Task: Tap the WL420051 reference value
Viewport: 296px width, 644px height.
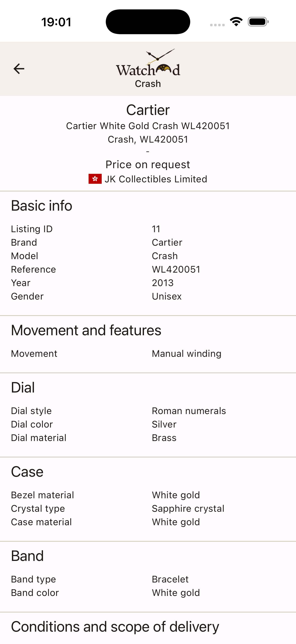Action: click(x=176, y=269)
